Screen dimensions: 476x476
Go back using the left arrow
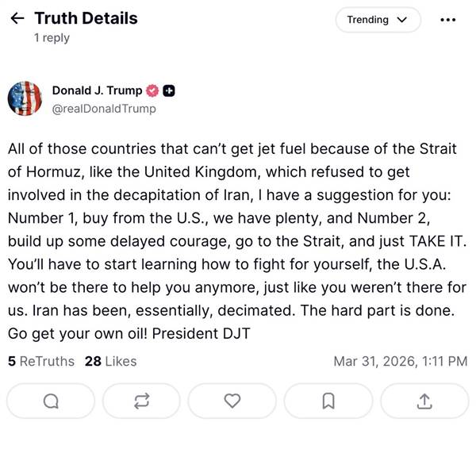click(x=17, y=19)
